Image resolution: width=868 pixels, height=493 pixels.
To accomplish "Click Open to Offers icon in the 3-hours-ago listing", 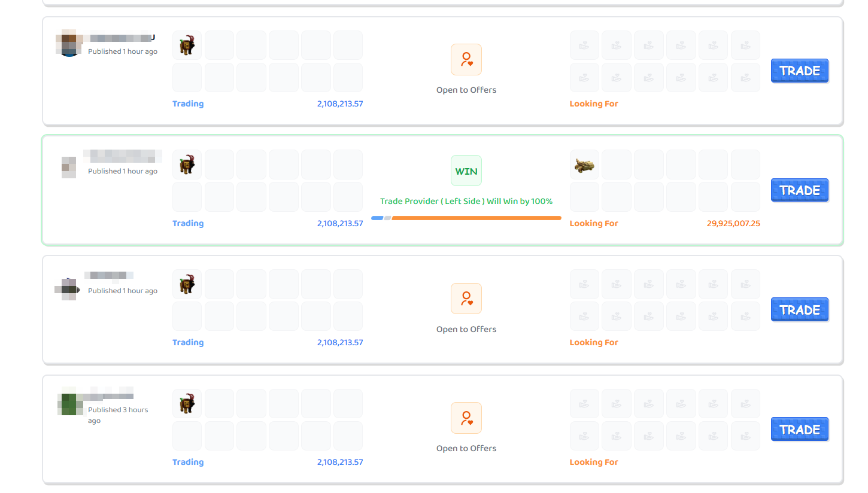I will 466,418.
